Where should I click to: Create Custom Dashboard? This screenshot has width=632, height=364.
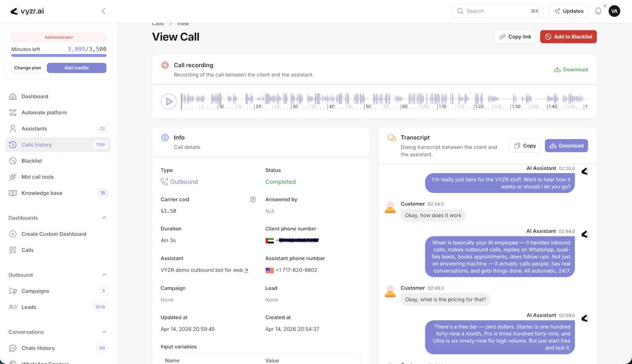58,234
